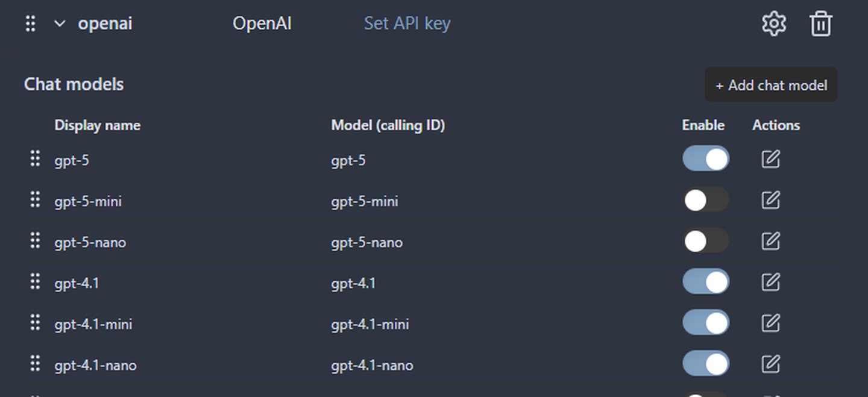Click the edit icon for gpt-5
The image size is (868, 397).
point(770,160)
